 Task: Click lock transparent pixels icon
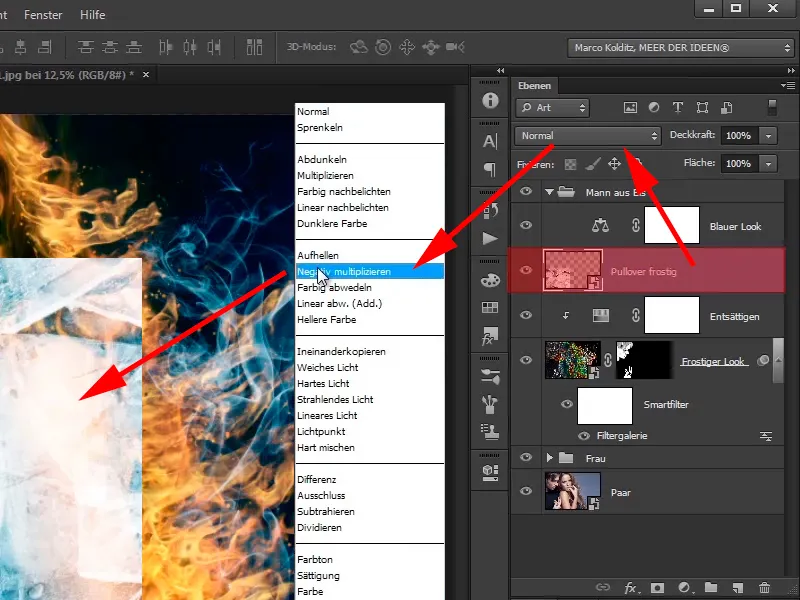pyautogui.click(x=570, y=164)
